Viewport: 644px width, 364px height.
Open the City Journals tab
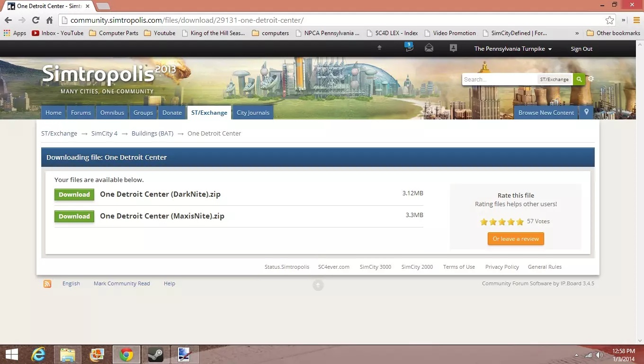[x=253, y=112]
